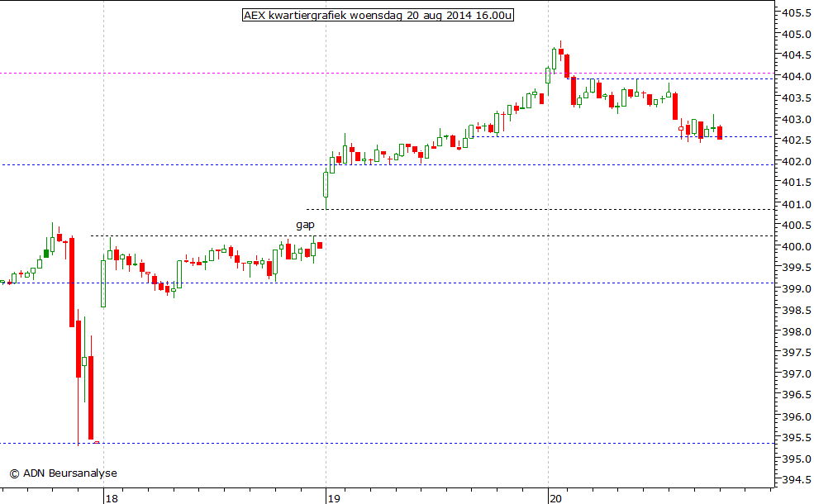Click the 398.0 price axis label
Viewport: 814px width, 504px height.
(x=796, y=331)
